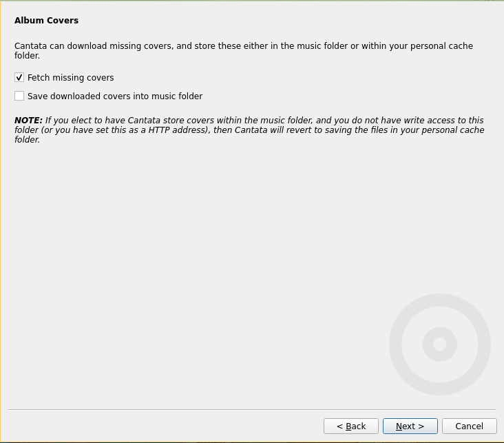
Task: Cancel the setup wizard
Action: point(469,426)
